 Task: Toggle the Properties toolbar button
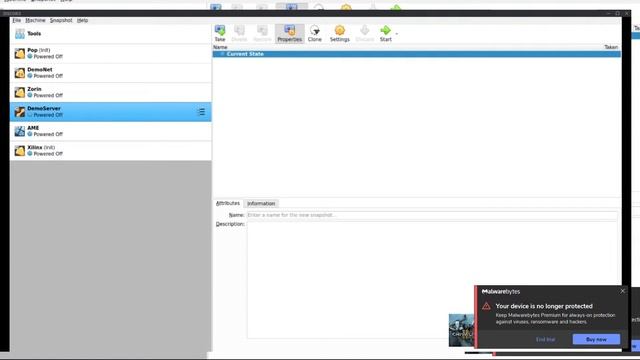(289, 33)
